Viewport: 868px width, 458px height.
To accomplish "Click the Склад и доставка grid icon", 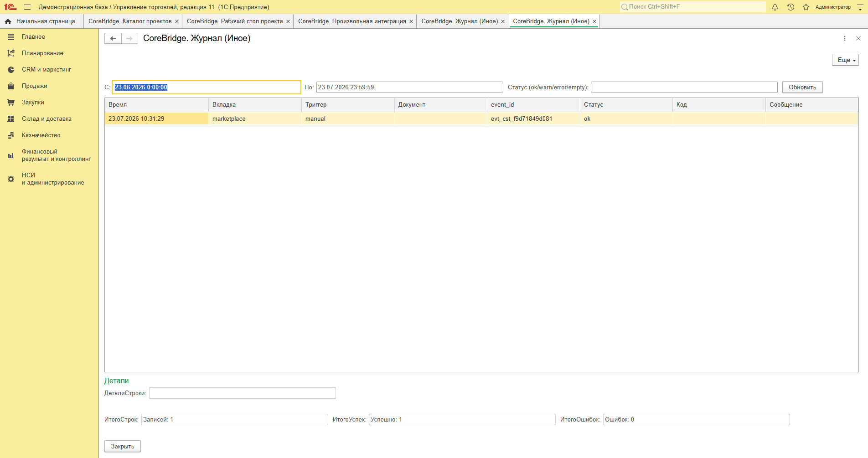I will point(11,119).
